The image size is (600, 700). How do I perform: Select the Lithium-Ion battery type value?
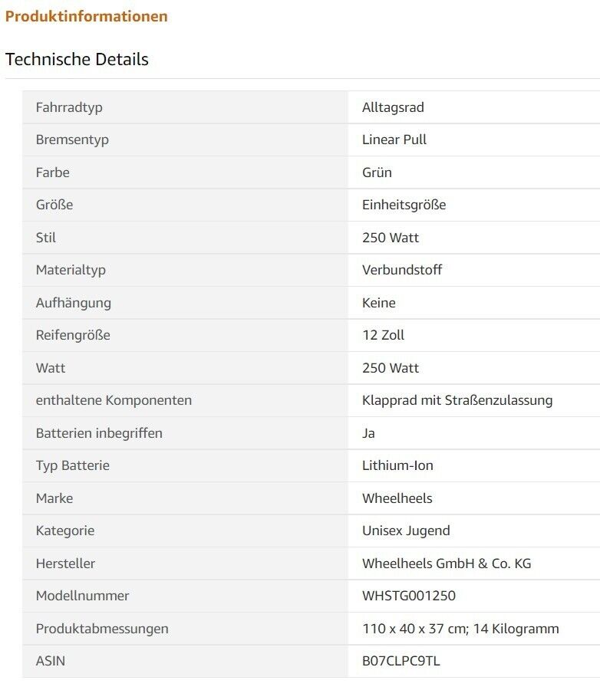[397, 465]
